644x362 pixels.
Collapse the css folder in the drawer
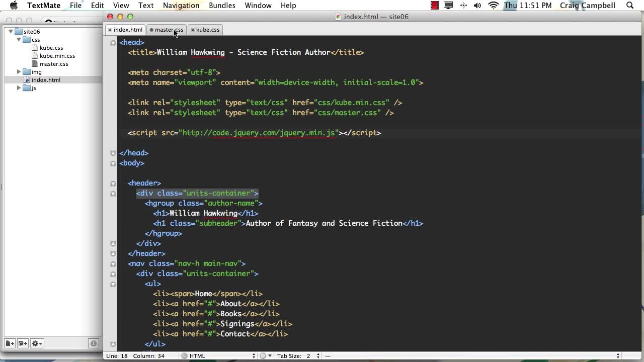(x=19, y=40)
